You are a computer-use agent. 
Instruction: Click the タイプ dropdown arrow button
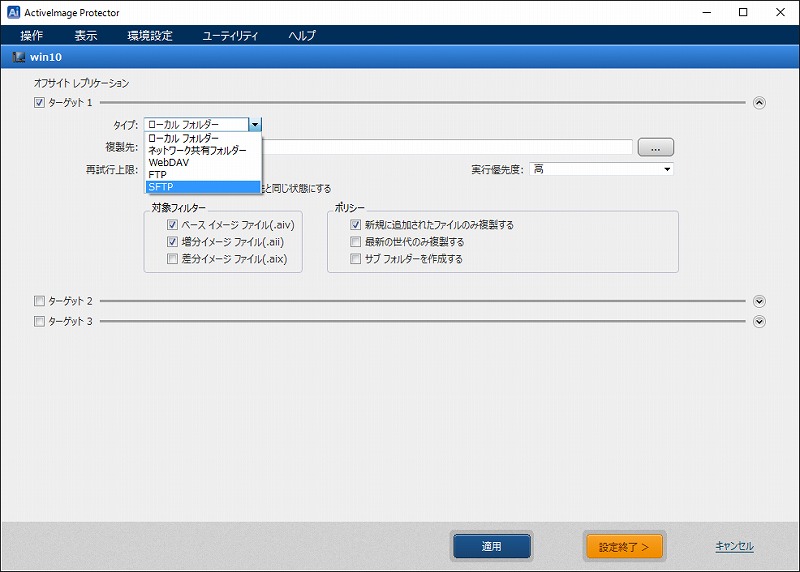coord(255,125)
